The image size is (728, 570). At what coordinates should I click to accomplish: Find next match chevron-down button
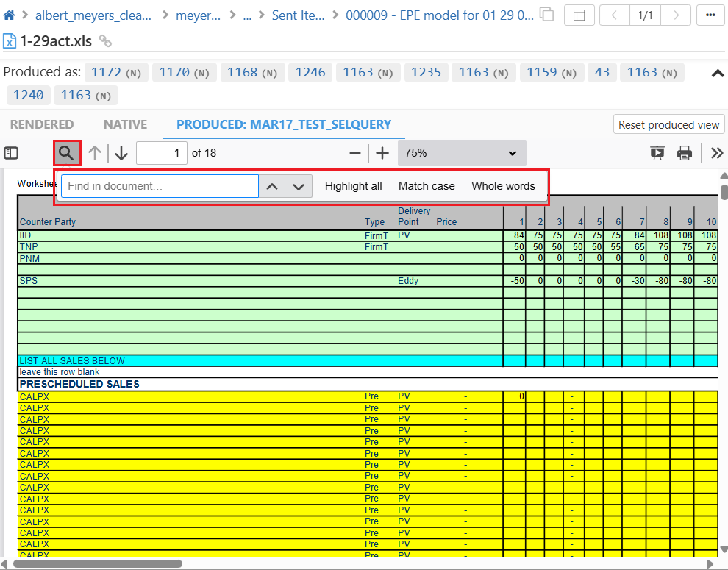299,186
